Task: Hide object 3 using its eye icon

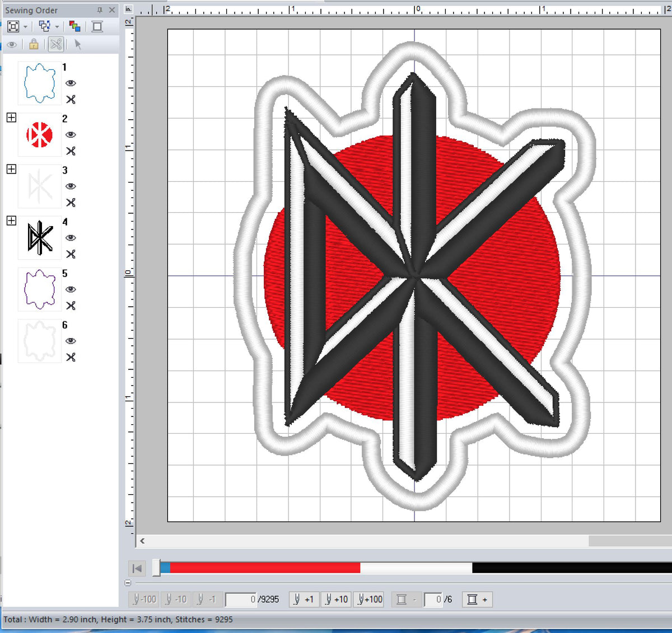Action: click(71, 186)
